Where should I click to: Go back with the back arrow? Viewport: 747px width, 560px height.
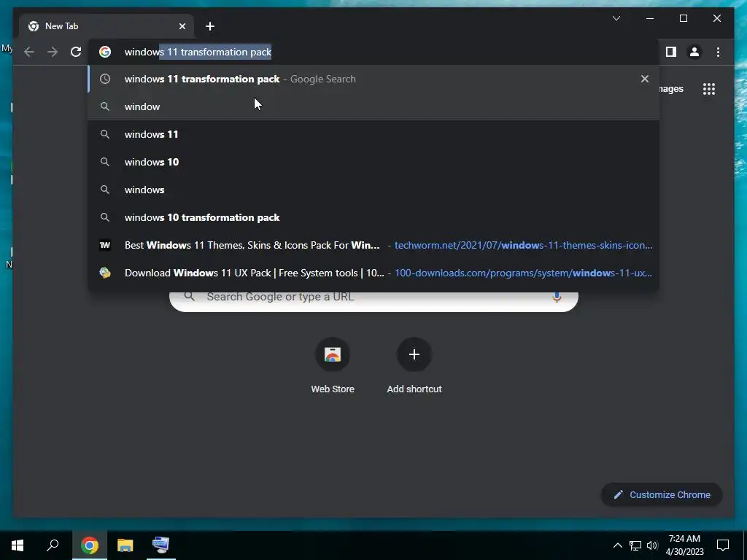point(29,52)
